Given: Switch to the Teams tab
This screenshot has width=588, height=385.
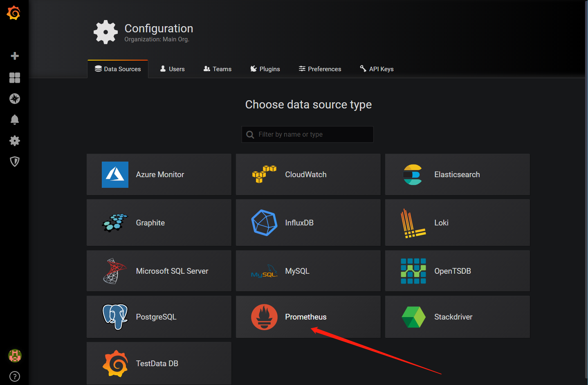Looking at the screenshot, I should pos(218,69).
